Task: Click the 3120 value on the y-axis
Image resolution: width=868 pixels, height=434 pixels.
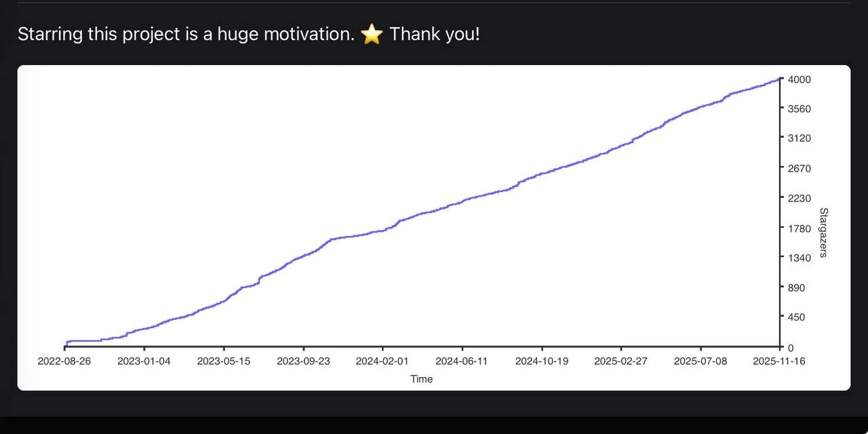Action: pyautogui.click(x=800, y=138)
